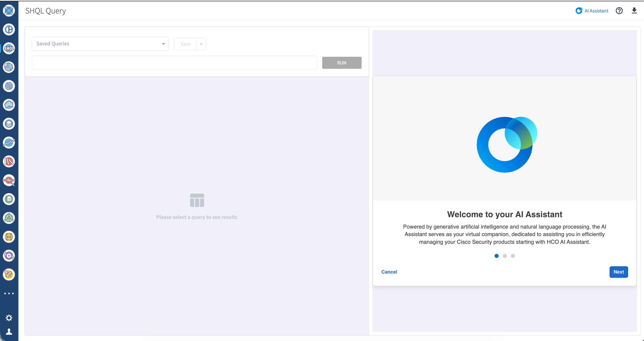This screenshot has width=644, height=341.
Task: Click the "Please select a query to see results" text
Action: click(x=197, y=217)
